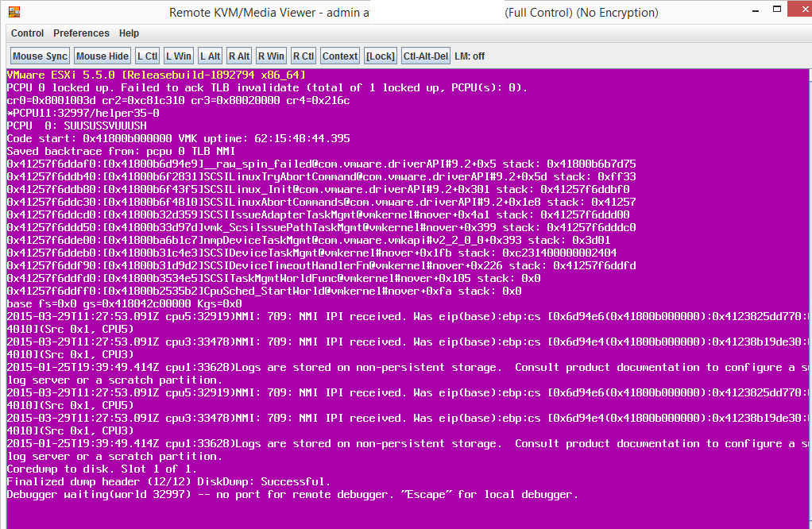The height and width of the screenshot is (529, 812).
Task: Enable keyboard lock via the Lock control
Action: pyautogui.click(x=380, y=56)
